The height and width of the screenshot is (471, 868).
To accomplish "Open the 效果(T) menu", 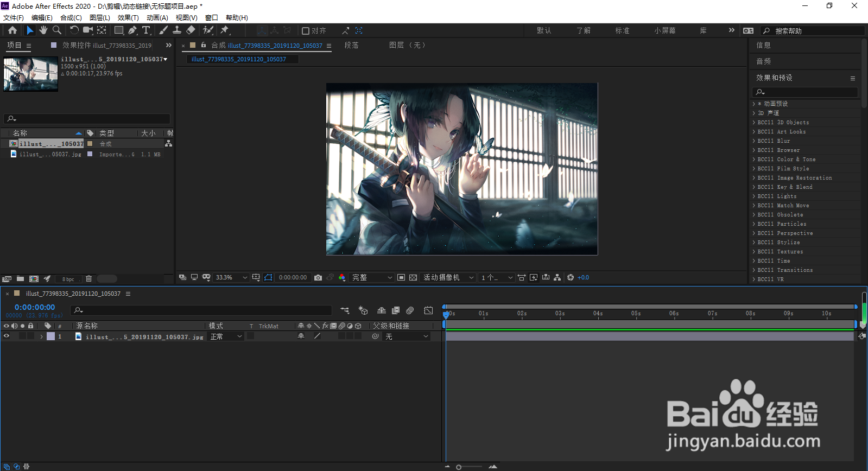I will coord(128,17).
